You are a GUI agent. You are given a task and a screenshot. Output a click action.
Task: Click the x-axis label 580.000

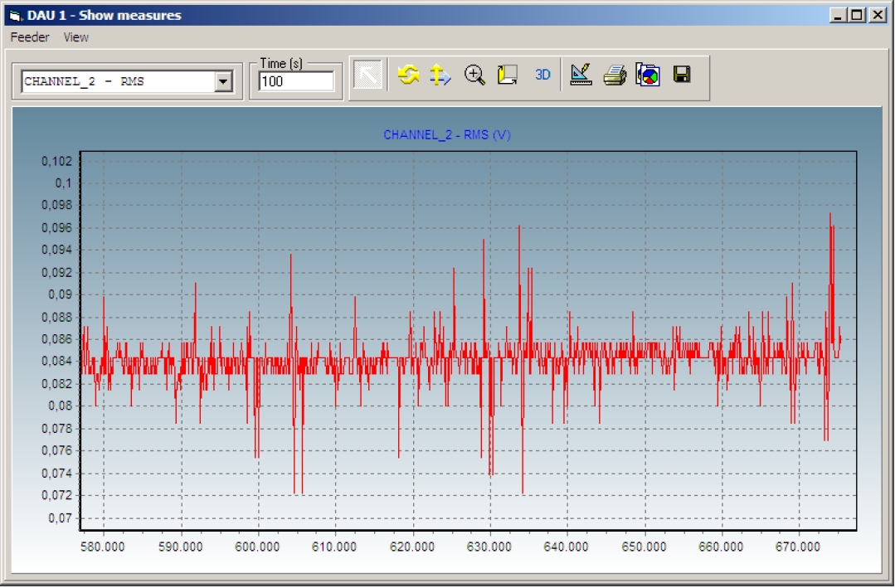103,547
